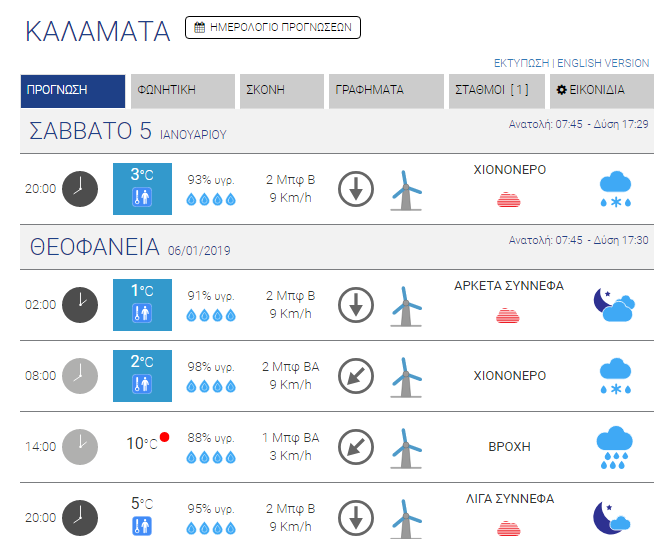Click the sleet cloud icon for 20:00 Saturday
The image size is (669, 539).
615,189
